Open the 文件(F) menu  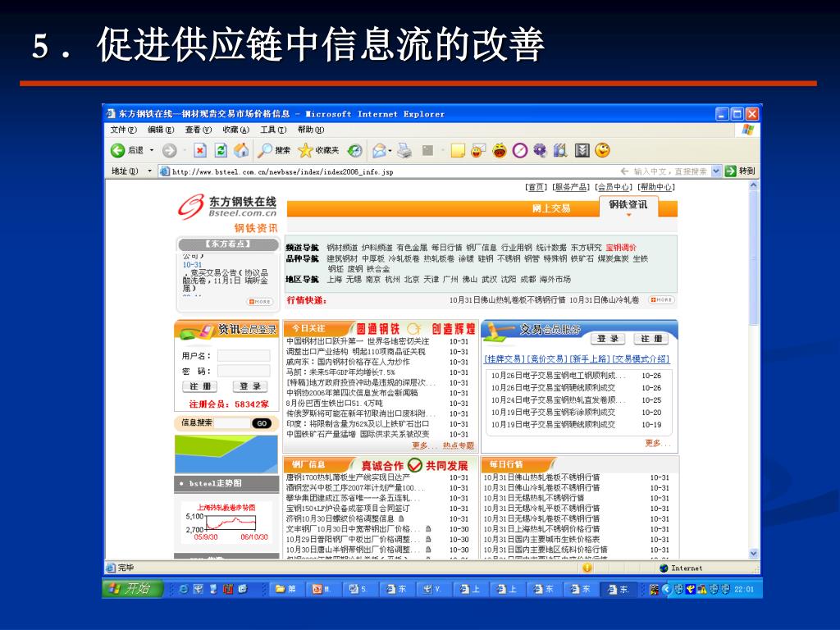(123, 130)
